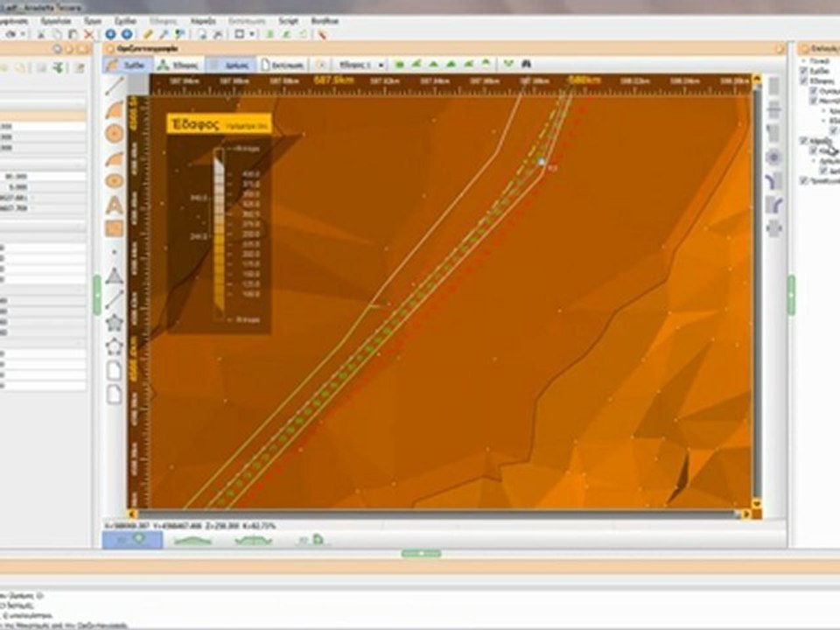
Task: Click the Εκτύπωση button
Action: [283, 66]
